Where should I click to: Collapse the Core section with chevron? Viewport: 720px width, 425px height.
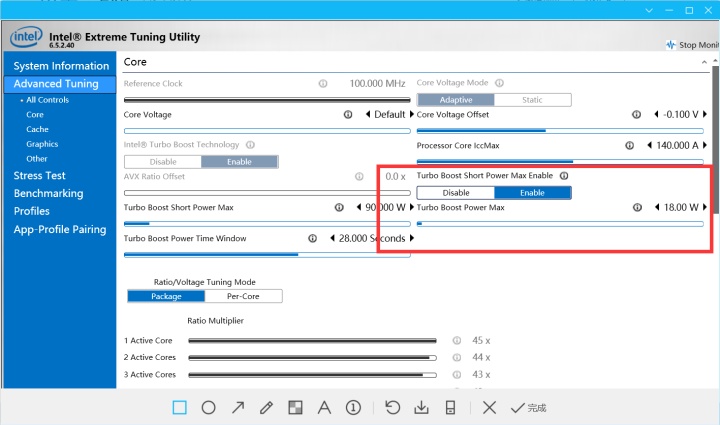(704, 62)
